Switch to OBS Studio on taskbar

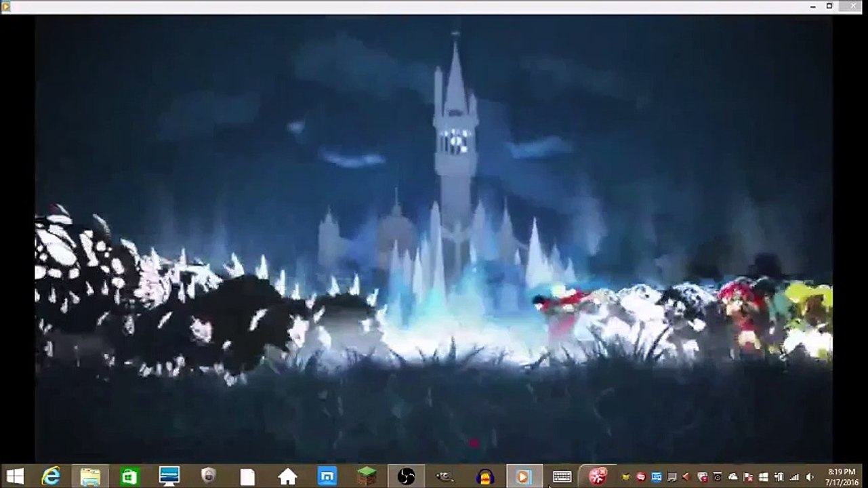point(406,476)
